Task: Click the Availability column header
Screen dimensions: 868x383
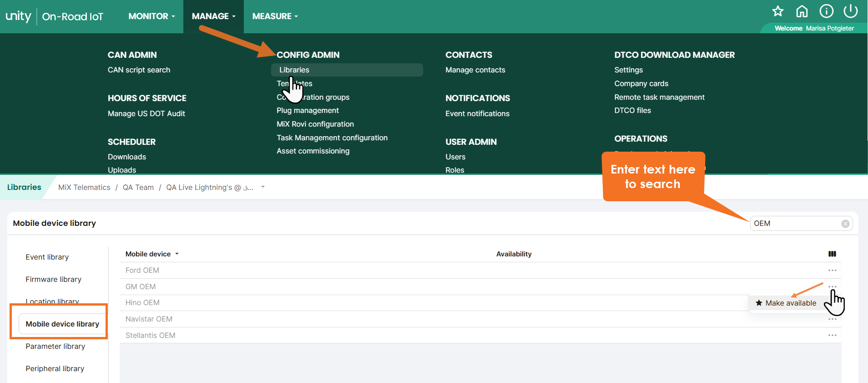Action: tap(514, 254)
